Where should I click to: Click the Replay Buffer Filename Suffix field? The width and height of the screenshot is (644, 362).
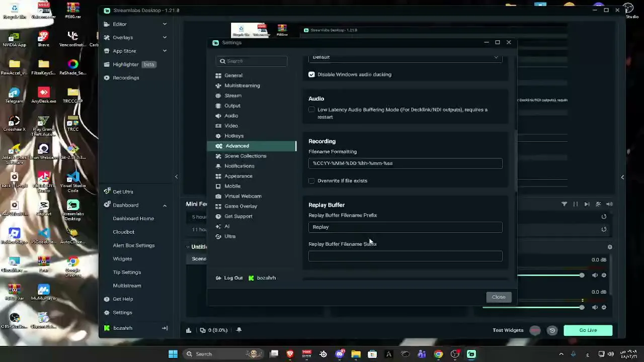405,256
